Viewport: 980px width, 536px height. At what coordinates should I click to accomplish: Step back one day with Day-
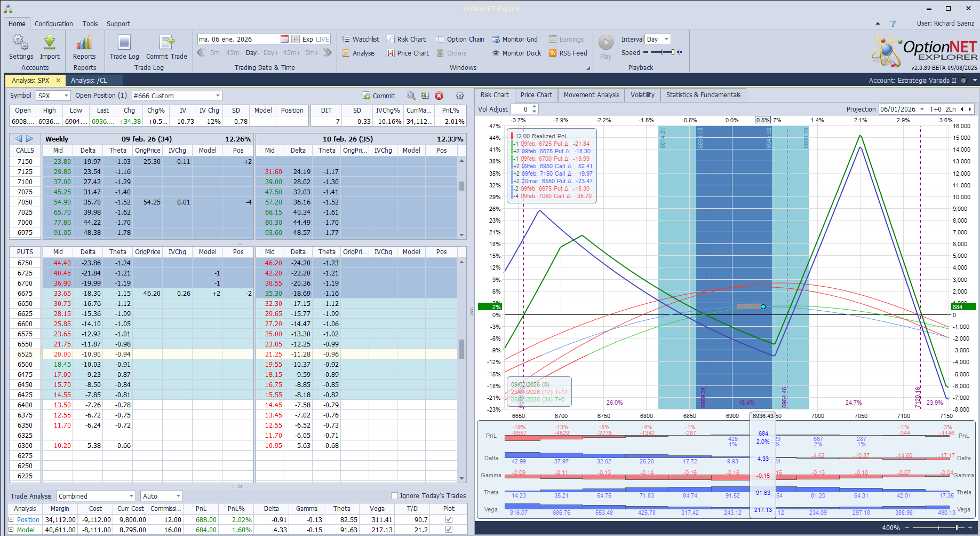(x=252, y=52)
